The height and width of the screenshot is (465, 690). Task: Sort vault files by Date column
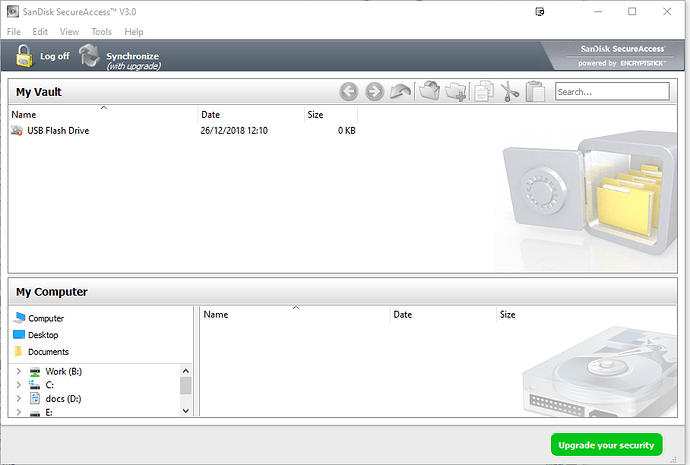click(x=251, y=114)
